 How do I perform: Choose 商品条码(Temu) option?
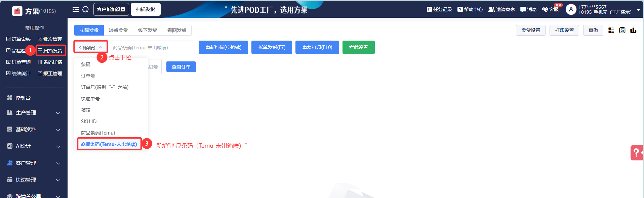(x=111, y=133)
